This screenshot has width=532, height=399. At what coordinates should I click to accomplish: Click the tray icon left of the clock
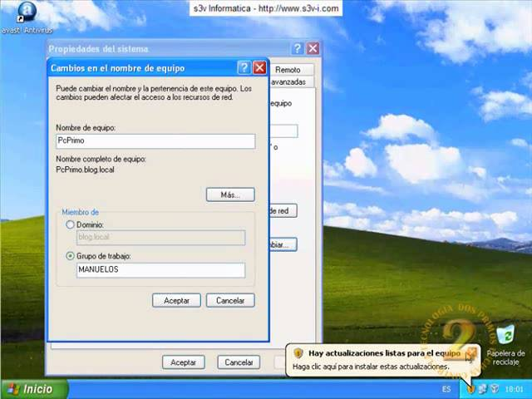[x=495, y=389]
